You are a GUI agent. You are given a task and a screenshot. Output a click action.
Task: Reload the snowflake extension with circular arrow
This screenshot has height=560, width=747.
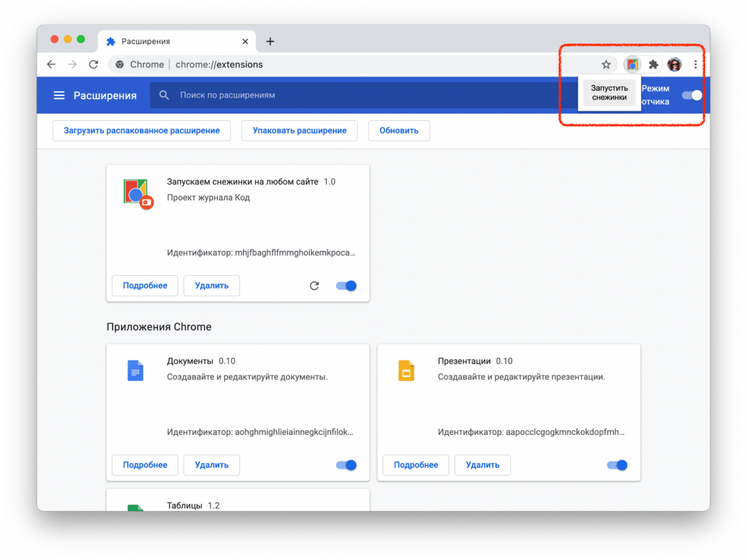[314, 286]
